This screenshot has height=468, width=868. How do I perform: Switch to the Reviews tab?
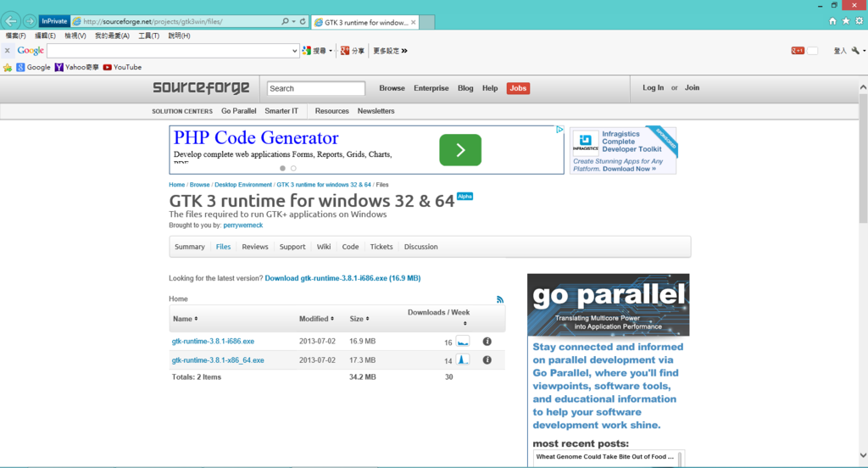(254, 247)
